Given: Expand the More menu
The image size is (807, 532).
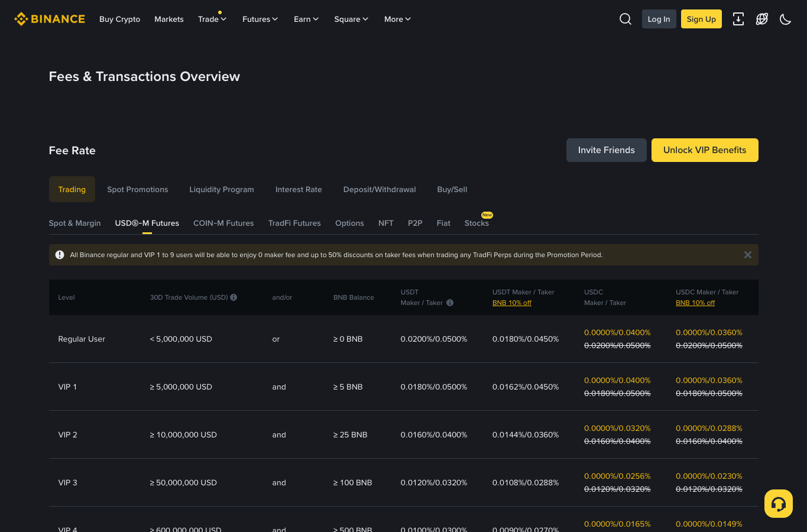Looking at the screenshot, I should [397, 19].
